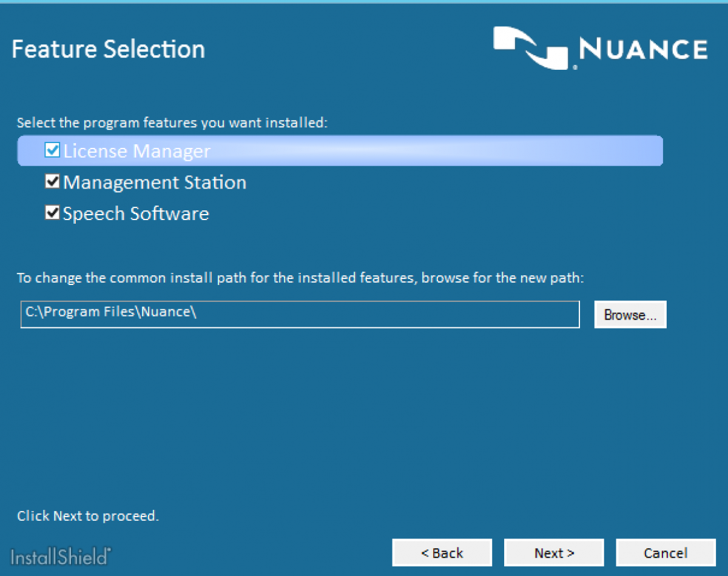Click the install path input field
728x576 pixels.
[x=300, y=314]
